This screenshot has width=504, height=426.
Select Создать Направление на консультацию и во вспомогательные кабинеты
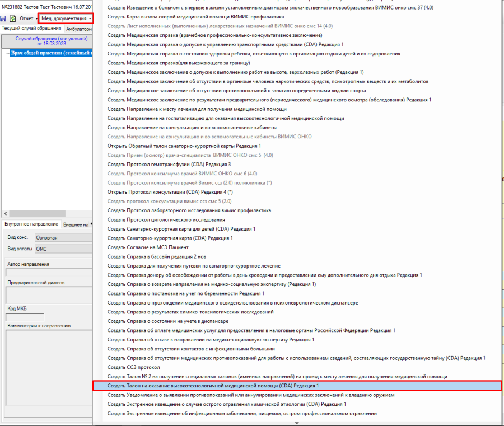tap(192, 128)
